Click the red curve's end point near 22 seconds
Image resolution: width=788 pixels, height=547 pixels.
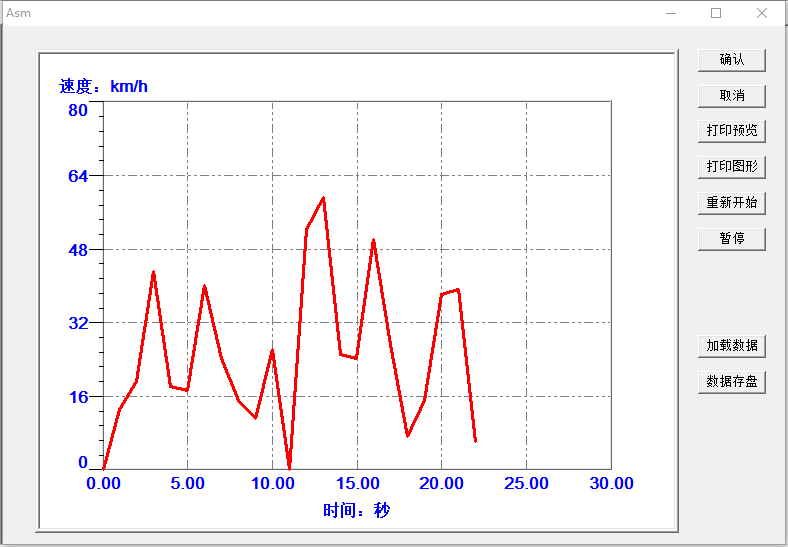click(x=475, y=440)
